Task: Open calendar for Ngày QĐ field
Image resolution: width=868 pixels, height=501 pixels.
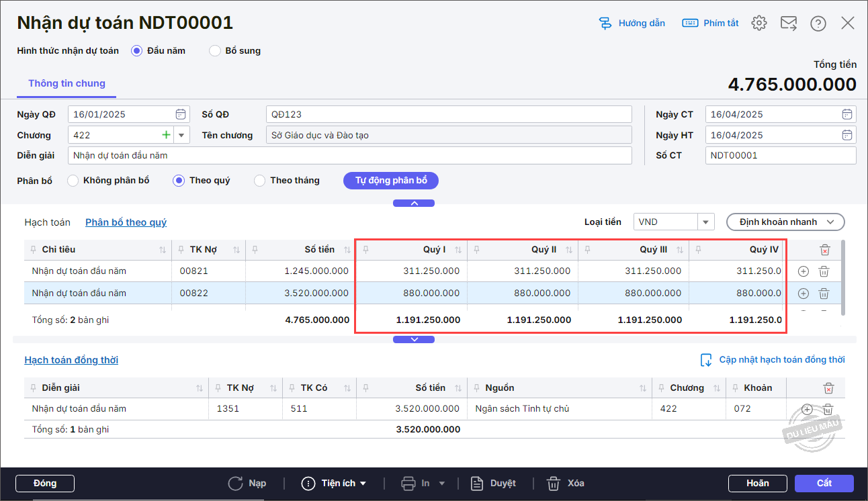Action: (181, 114)
